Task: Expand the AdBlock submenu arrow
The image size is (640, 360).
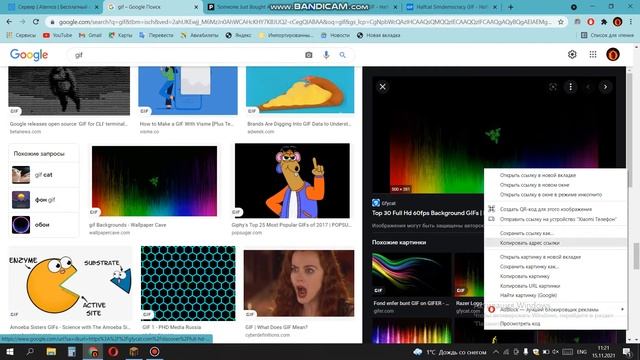Action: pos(622,309)
